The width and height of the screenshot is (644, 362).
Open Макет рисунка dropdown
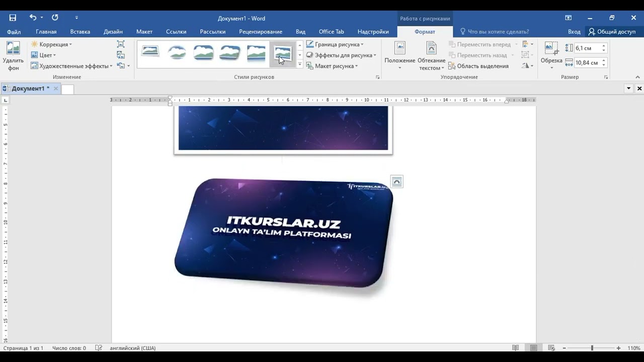tap(332, 66)
